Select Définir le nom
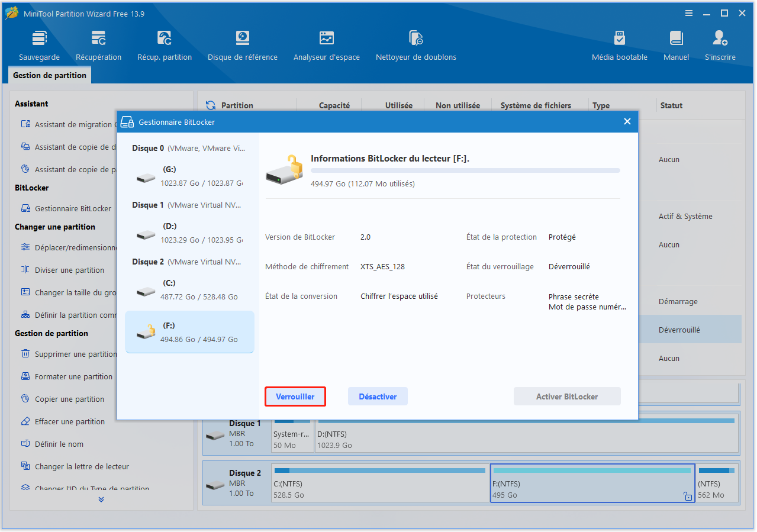Image resolution: width=757 pixels, height=532 pixels. [52, 444]
